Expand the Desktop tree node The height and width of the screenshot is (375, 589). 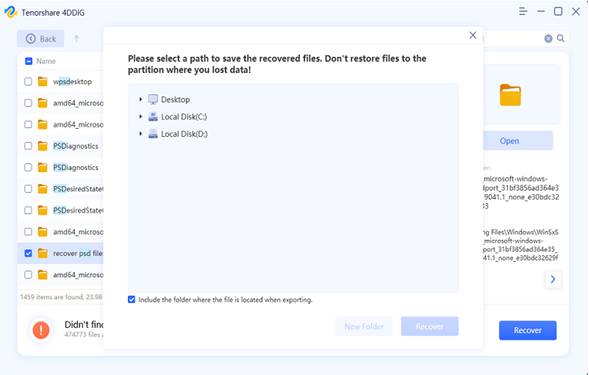click(140, 99)
